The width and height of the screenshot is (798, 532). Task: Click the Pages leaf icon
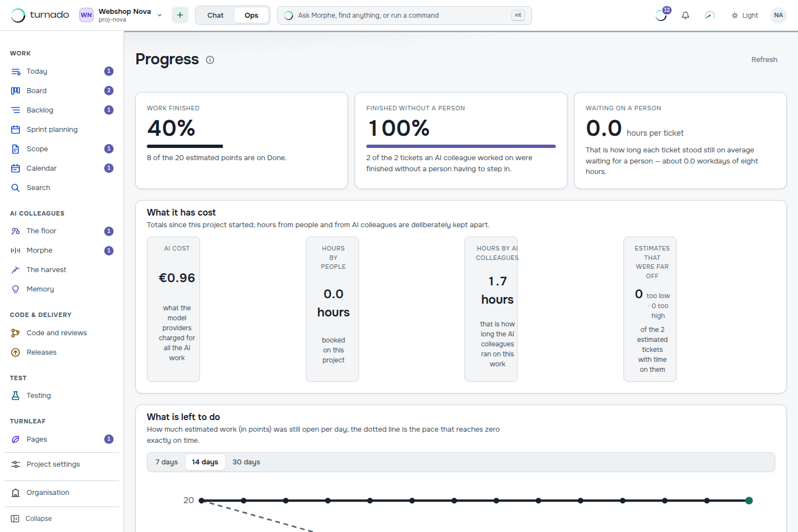point(16,439)
